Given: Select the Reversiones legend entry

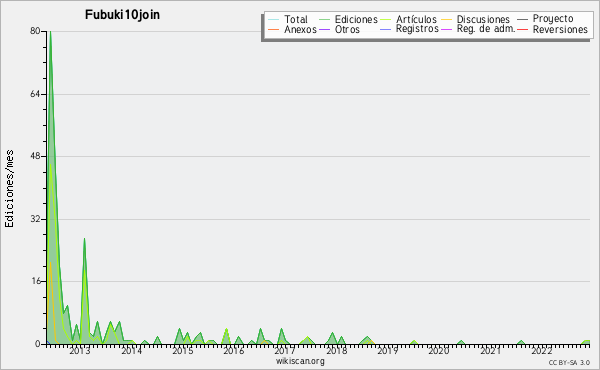Looking at the screenshot, I should click(x=560, y=29).
